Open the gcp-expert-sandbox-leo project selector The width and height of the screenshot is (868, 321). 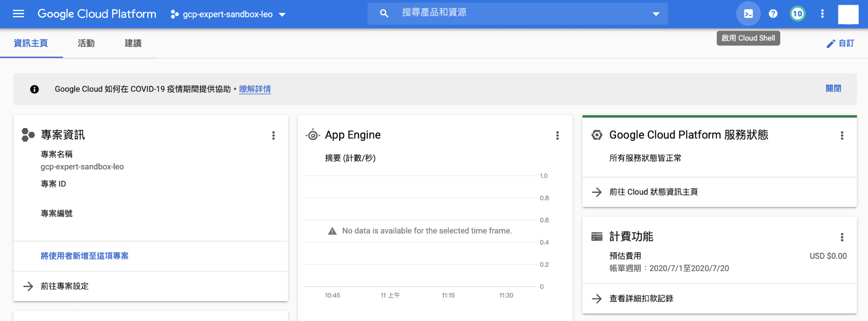click(228, 14)
